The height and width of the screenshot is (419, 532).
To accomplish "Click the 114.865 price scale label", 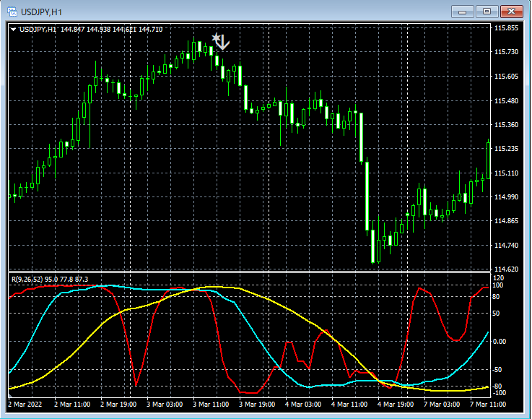I will click(x=506, y=221).
